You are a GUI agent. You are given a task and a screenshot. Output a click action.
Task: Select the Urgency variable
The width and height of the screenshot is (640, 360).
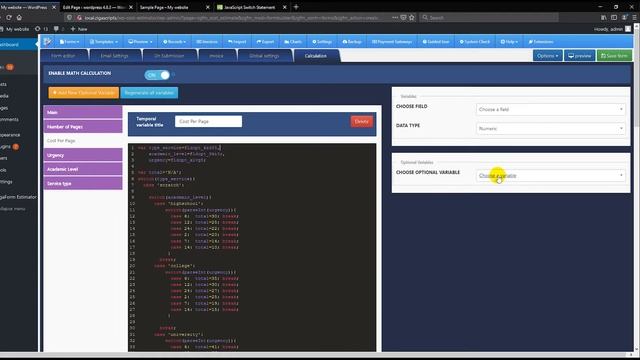(x=83, y=155)
